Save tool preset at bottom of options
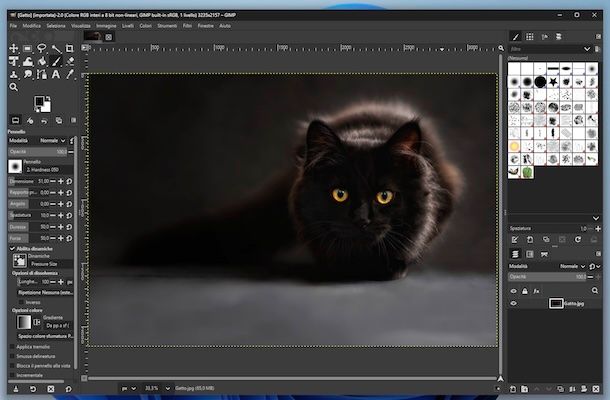610x400 pixels. point(16,389)
